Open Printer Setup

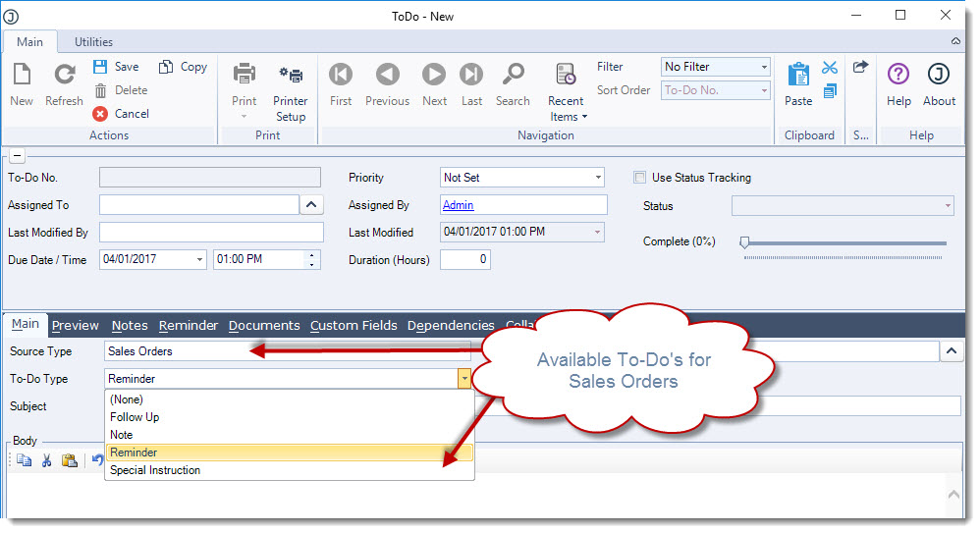tap(291, 91)
